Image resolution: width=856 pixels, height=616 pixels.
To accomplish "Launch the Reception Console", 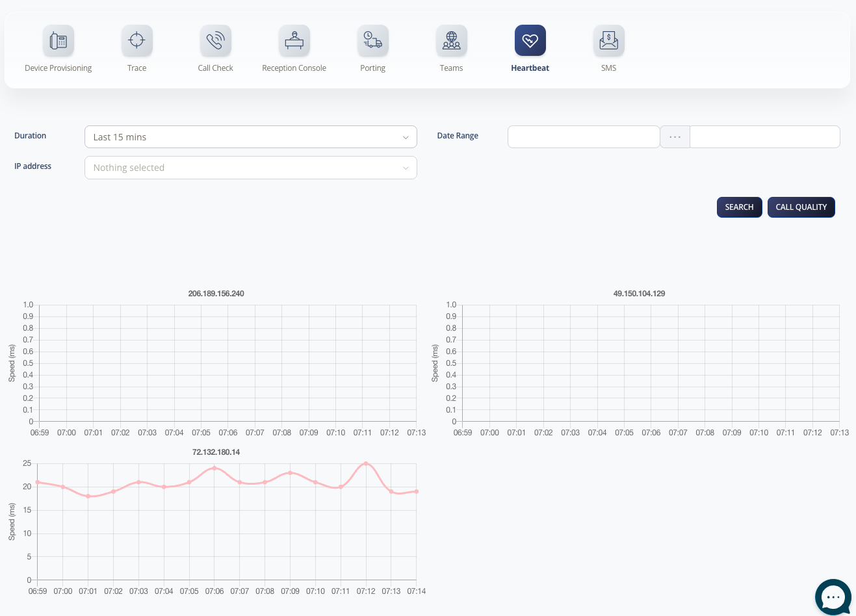I will coord(294,41).
